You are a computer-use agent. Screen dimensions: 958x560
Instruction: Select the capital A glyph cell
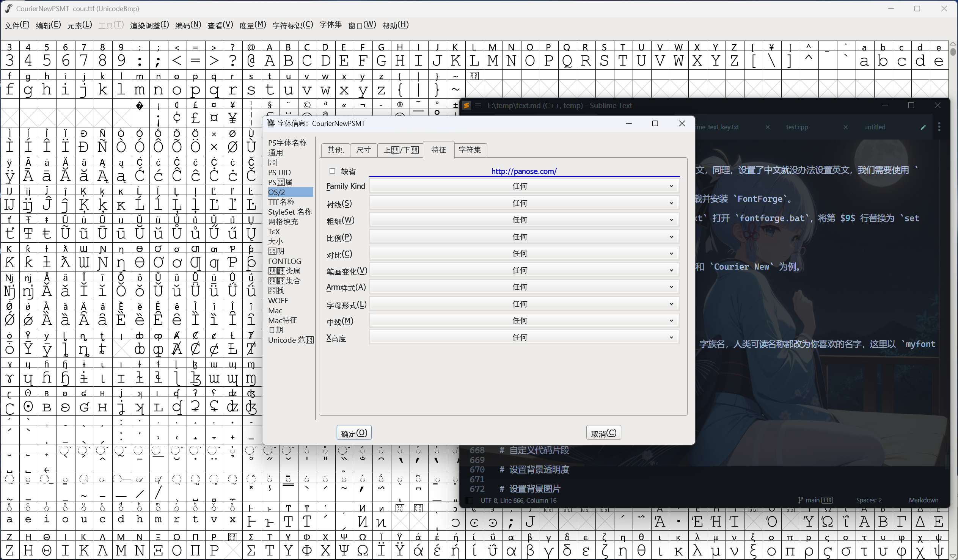(270, 60)
